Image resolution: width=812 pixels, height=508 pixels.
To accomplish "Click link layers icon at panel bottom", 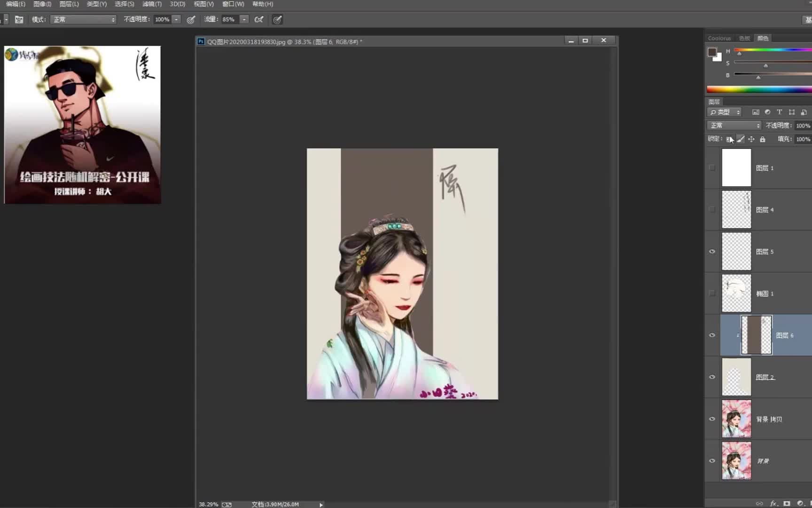I will point(759,503).
